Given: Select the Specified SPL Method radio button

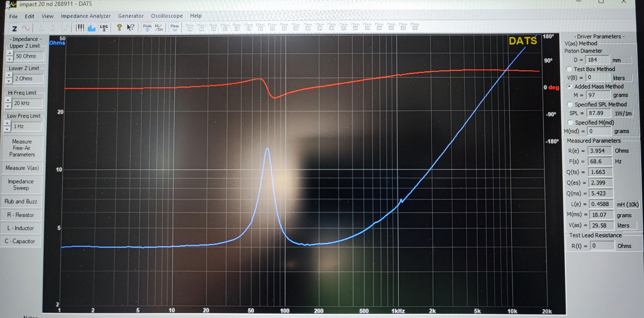Looking at the screenshot, I should point(570,104).
